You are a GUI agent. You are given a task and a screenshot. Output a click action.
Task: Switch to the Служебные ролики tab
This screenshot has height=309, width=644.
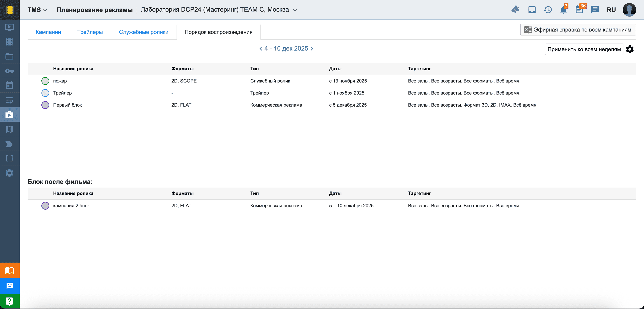143,32
